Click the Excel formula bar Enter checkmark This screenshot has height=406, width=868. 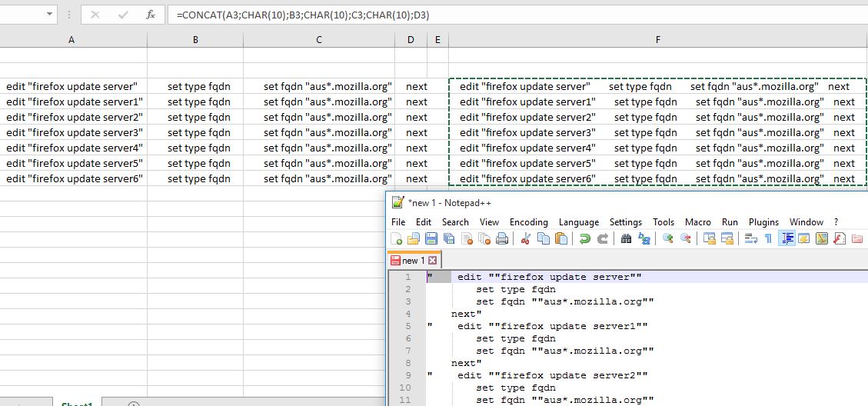[123, 15]
